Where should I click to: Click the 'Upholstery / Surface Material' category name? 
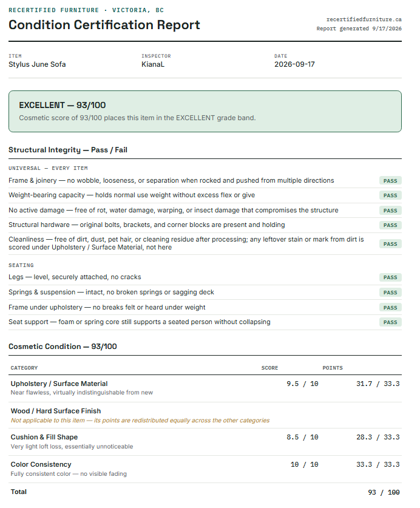tap(59, 384)
